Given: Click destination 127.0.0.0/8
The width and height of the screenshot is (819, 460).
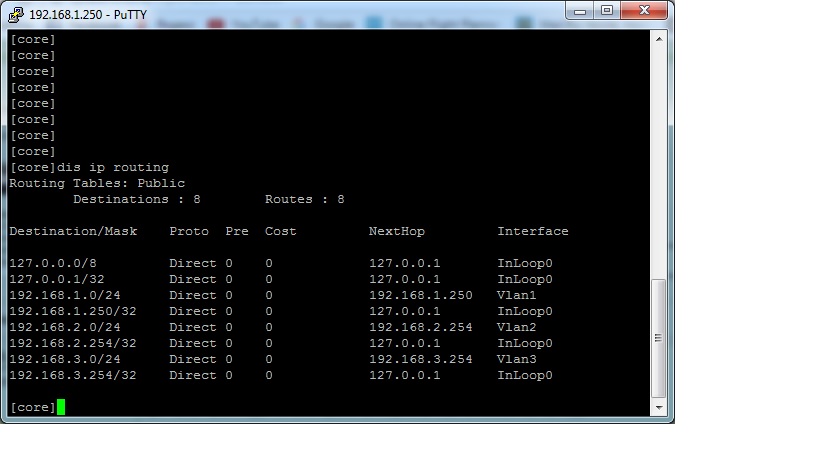Looking at the screenshot, I should [x=53, y=263].
